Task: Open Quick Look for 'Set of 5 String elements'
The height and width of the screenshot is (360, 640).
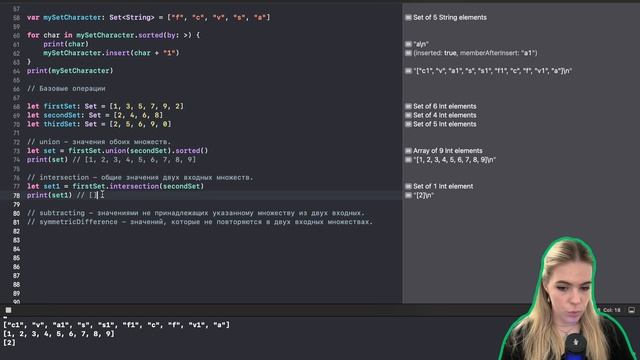Action: coord(408,18)
